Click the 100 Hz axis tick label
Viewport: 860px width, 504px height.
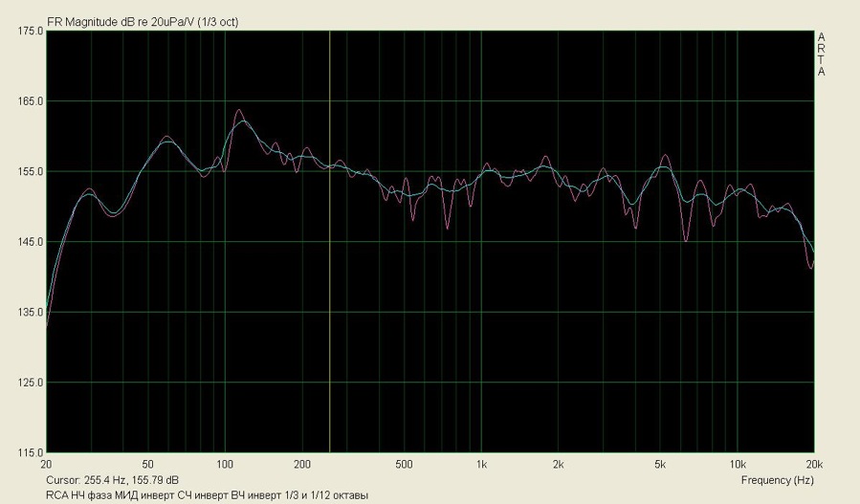click(x=225, y=464)
